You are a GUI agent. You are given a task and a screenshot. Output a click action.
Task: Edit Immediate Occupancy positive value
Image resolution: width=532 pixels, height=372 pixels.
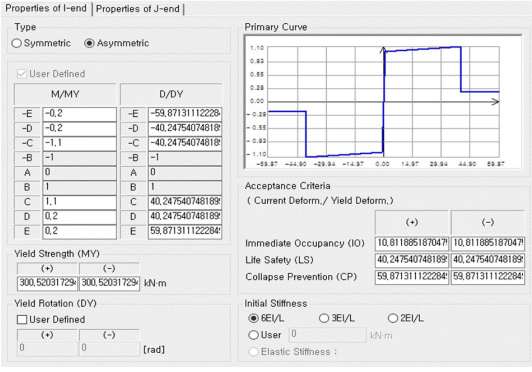[412, 243]
